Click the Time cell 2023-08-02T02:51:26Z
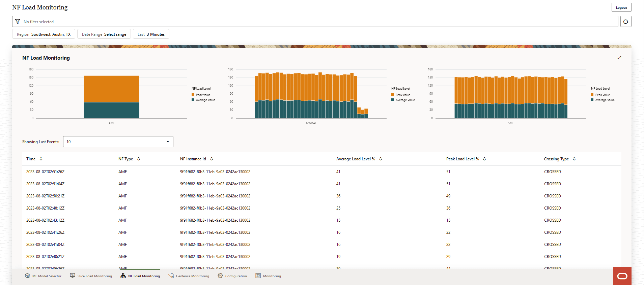Viewport: 644px width, 285px height. 45,172
